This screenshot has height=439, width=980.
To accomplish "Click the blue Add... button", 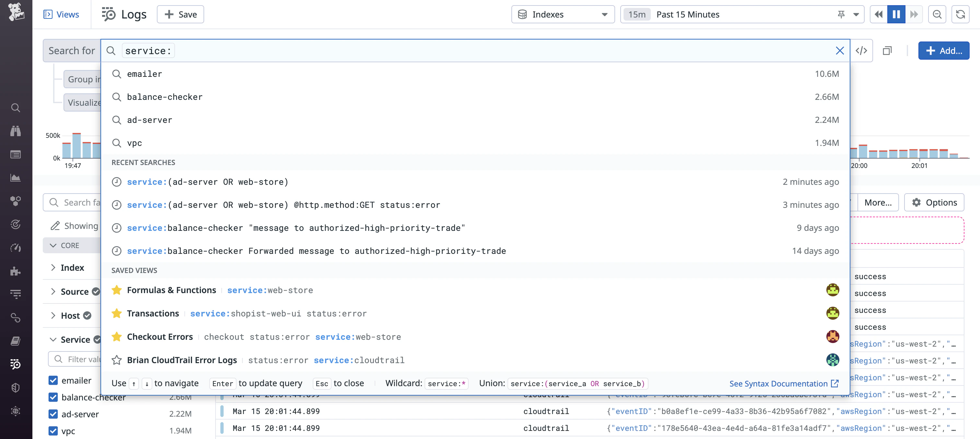I will [943, 51].
